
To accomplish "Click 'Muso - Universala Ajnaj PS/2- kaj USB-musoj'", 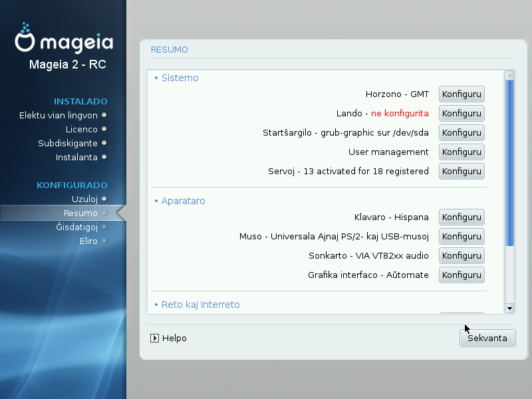I will pos(334,237).
